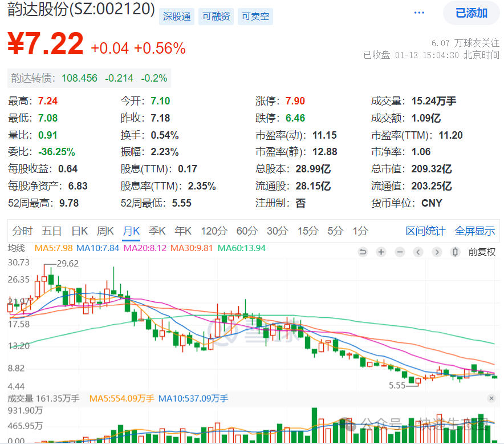The height and width of the screenshot is (444, 504).
Task: Open 全屏显示 fullscreen chart view
Action: coord(475,231)
